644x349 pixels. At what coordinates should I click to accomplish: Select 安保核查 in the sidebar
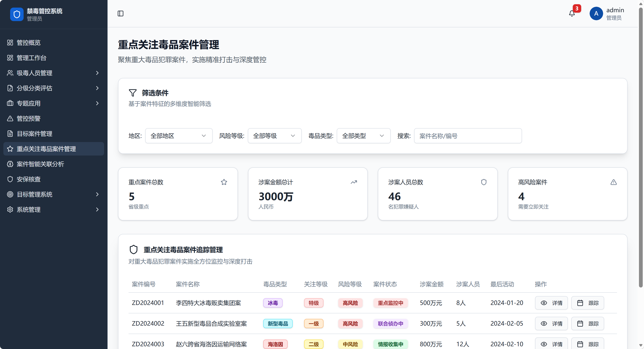click(54, 179)
